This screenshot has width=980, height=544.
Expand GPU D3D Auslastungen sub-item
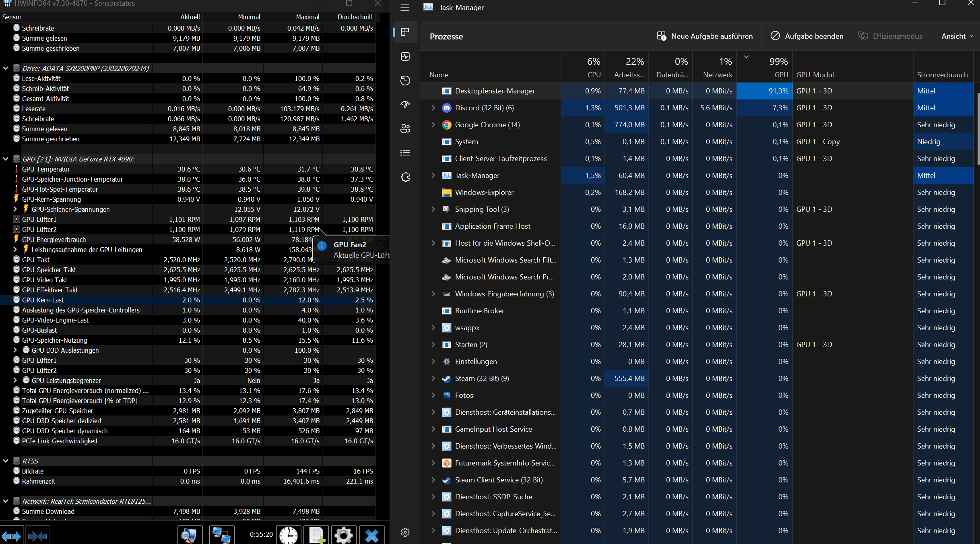pos(15,350)
